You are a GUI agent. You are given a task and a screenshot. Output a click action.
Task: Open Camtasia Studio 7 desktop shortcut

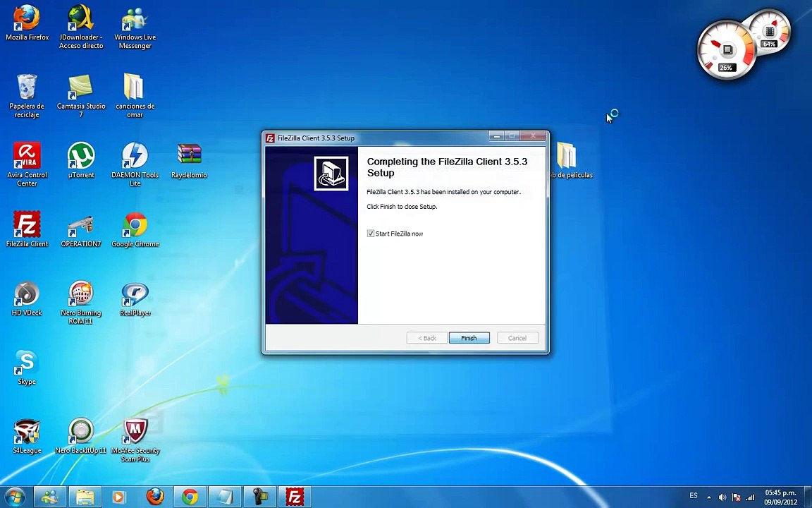click(81, 96)
